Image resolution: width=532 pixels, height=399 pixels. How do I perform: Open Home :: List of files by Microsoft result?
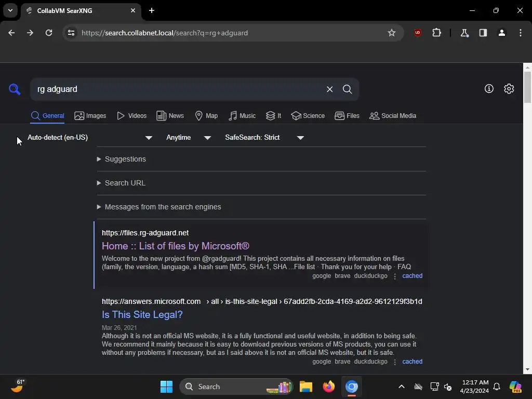click(176, 246)
